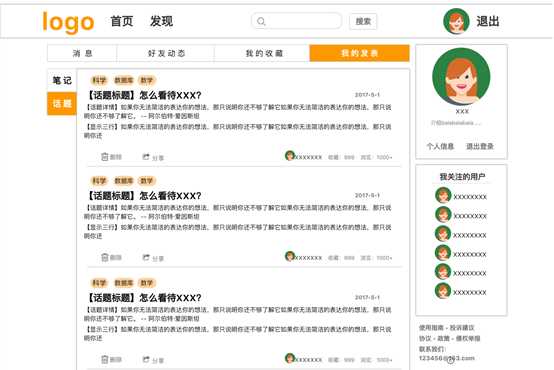Open the third user avatar under 我关注的用户
This screenshot has width=554, height=370.
tap(443, 234)
